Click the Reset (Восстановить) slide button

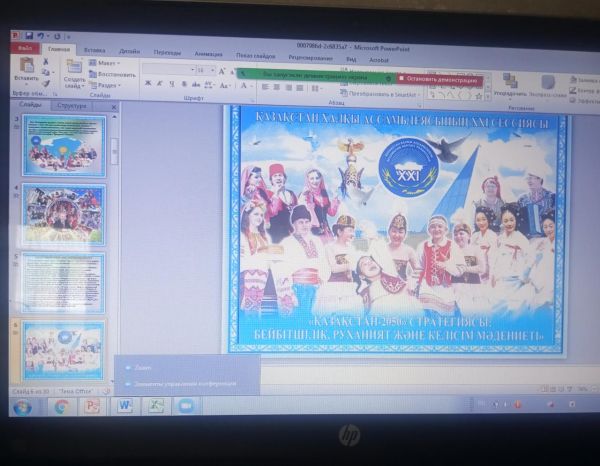[114, 74]
